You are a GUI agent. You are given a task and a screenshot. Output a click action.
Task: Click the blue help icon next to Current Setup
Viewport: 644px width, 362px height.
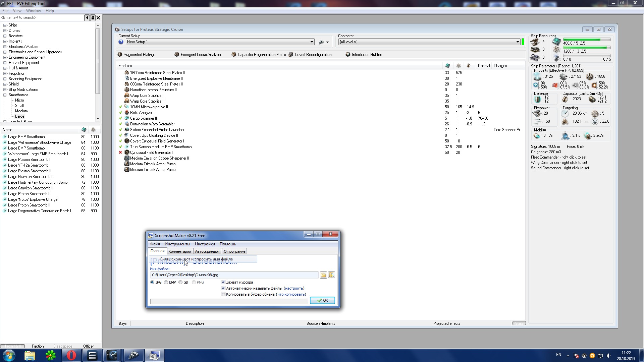(x=121, y=42)
